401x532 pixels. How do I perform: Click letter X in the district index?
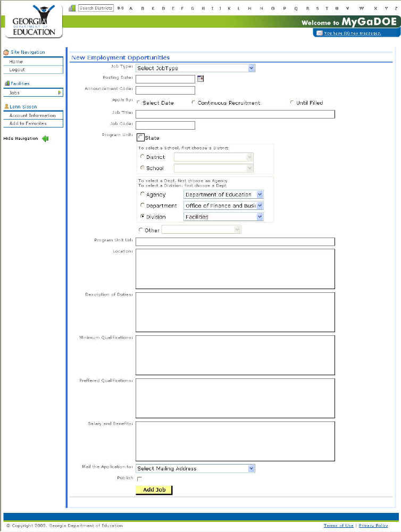point(375,8)
